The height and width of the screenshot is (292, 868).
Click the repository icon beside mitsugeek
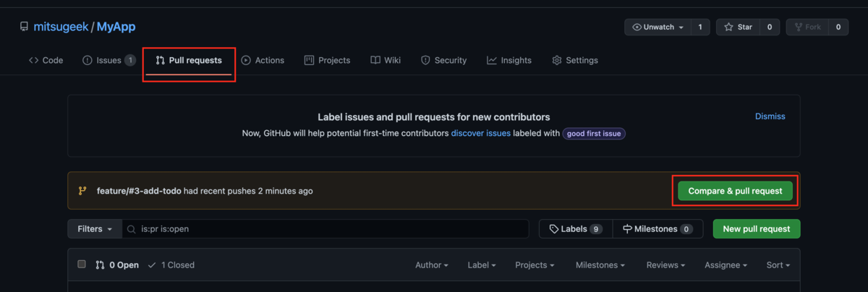(24, 27)
